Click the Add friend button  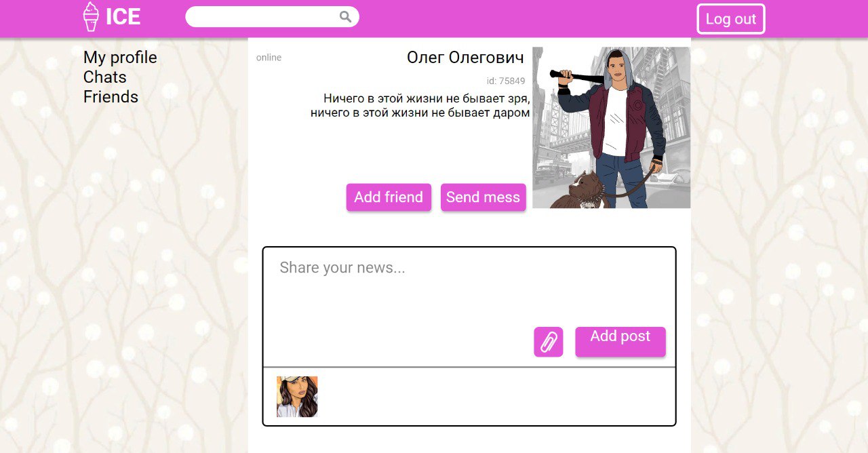[389, 197]
